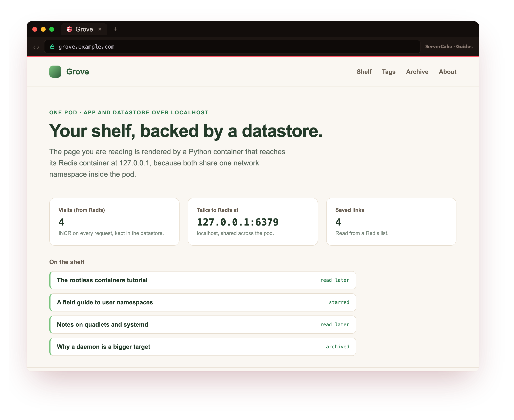The image size is (514, 420).
Task: Click 'Read from a Redis list.' caption
Action: click(x=362, y=233)
